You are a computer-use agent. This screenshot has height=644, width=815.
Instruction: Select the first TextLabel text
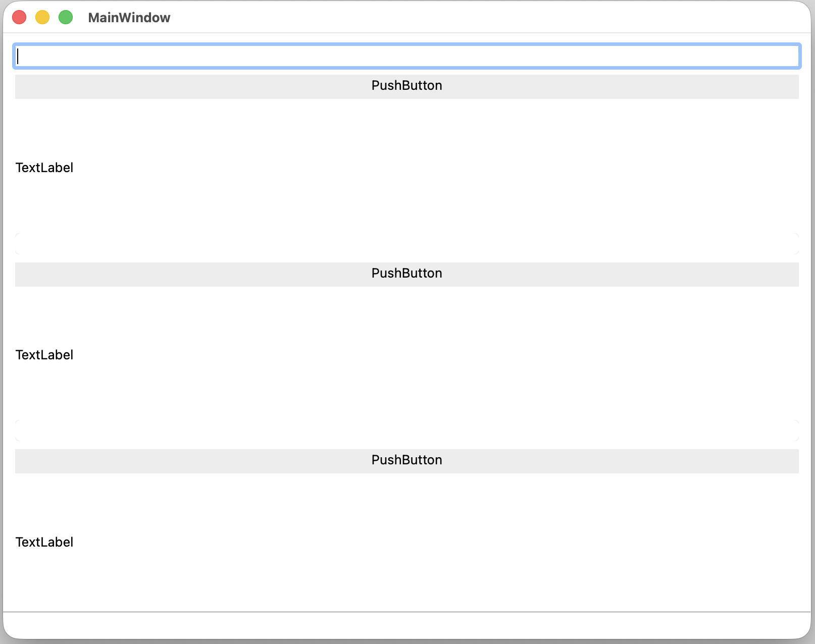(44, 168)
